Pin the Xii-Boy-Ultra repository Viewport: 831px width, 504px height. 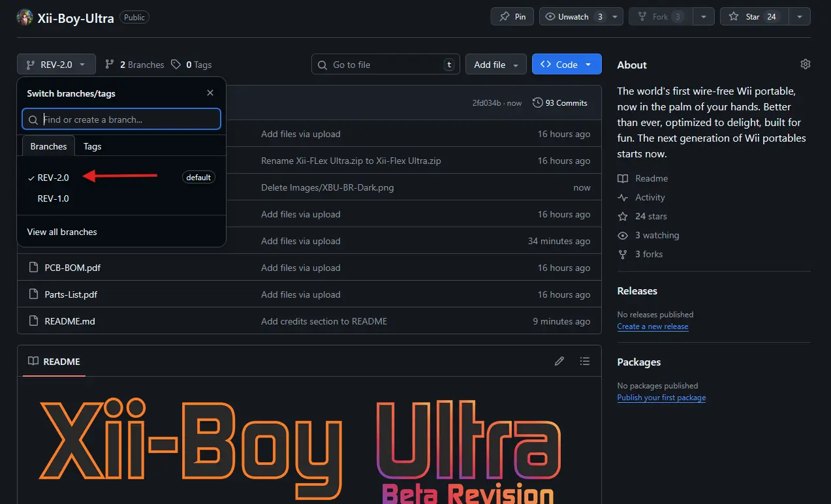[x=512, y=17]
